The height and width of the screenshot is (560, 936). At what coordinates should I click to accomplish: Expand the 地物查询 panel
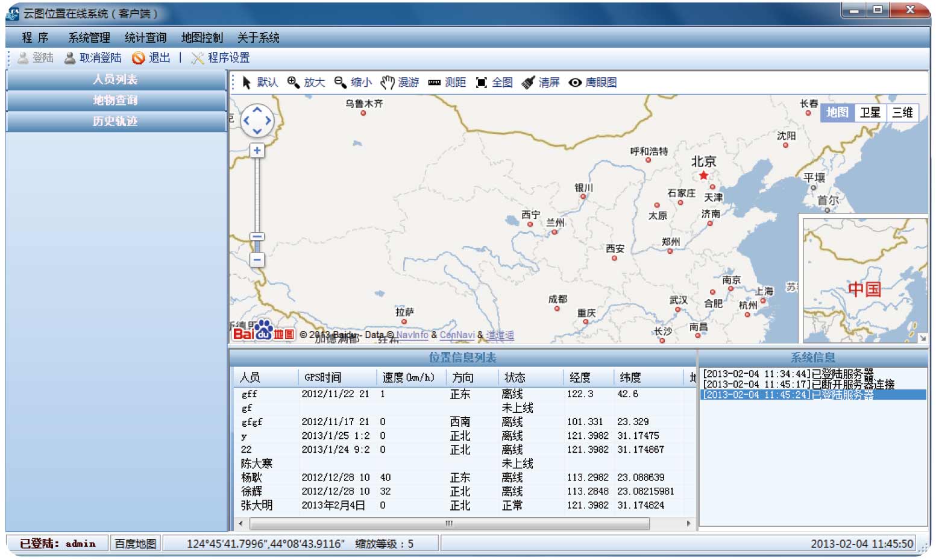tap(115, 100)
